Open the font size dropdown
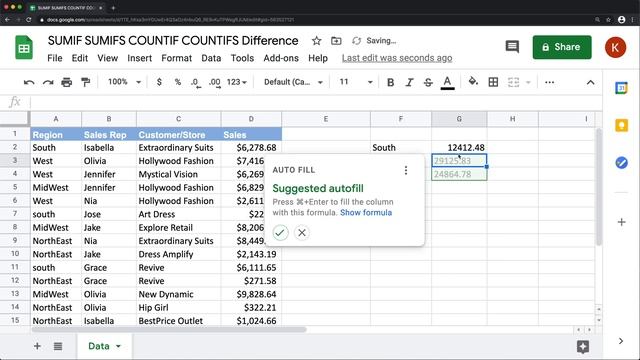 point(356,82)
